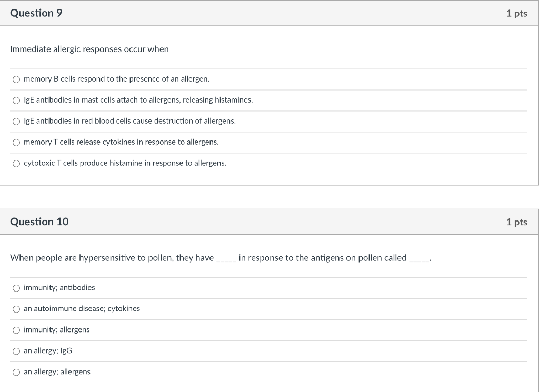Choose IgE antibodies in mast cells option
The width and height of the screenshot is (539, 392).
16,100
